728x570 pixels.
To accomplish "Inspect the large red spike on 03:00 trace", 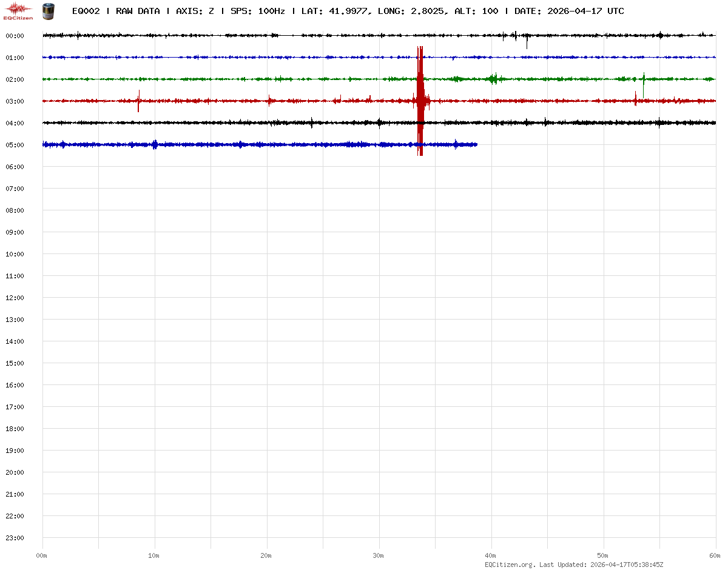I will click(420, 101).
